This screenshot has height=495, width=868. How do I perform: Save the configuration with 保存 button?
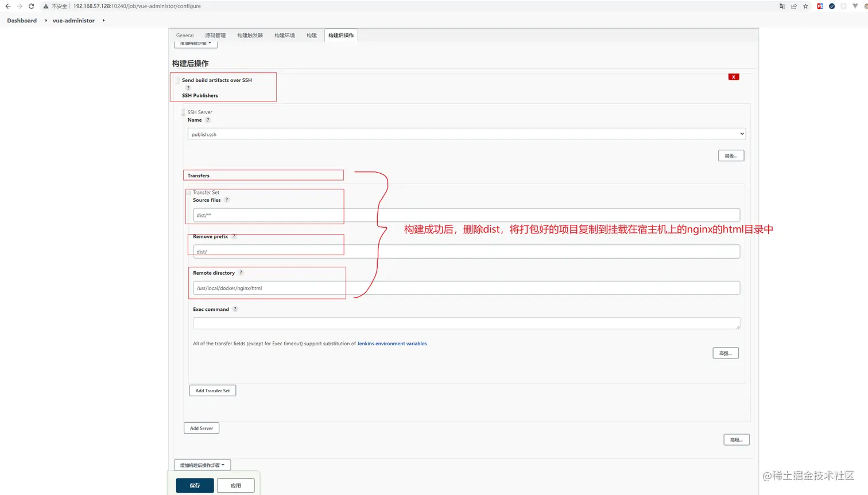[x=195, y=485]
